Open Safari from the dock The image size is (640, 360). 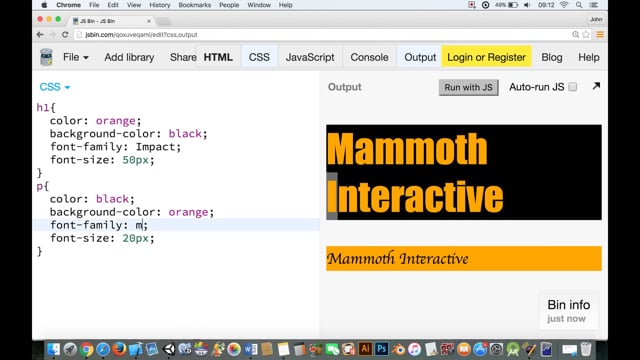[x=103, y=349]
